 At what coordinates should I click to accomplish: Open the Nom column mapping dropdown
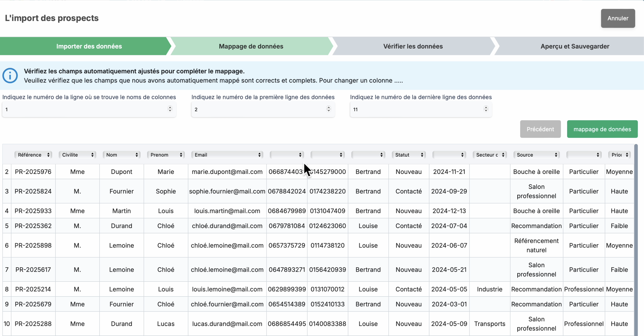click(x=122, y=155)
